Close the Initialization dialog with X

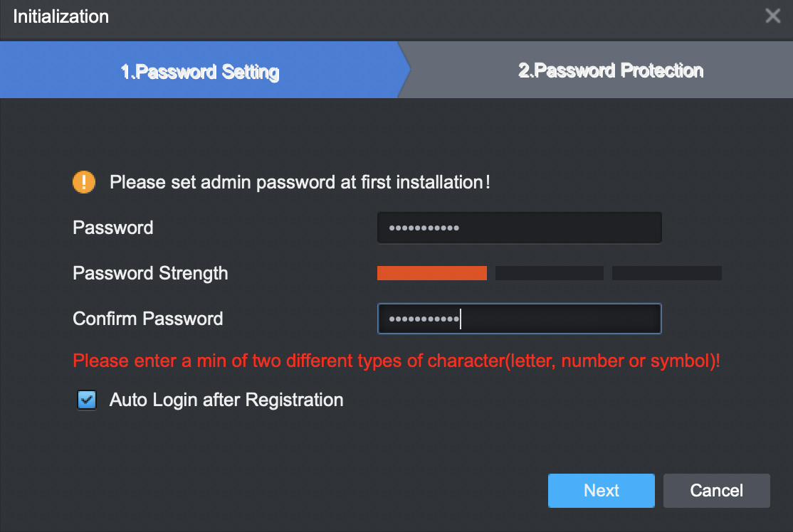[772, 16]
